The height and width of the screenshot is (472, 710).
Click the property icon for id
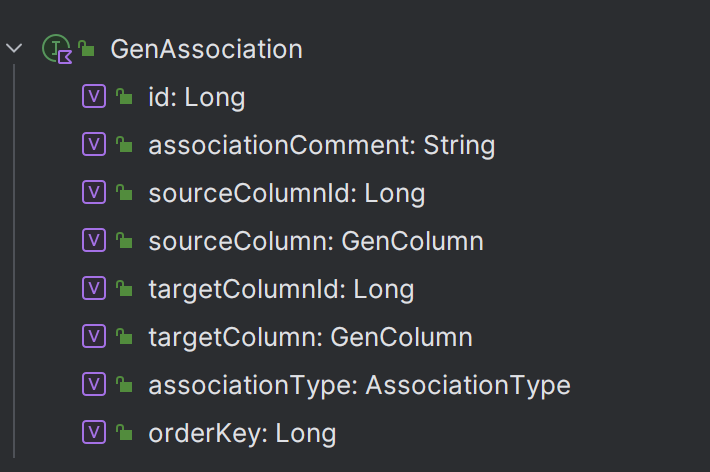tap(94, 96)
